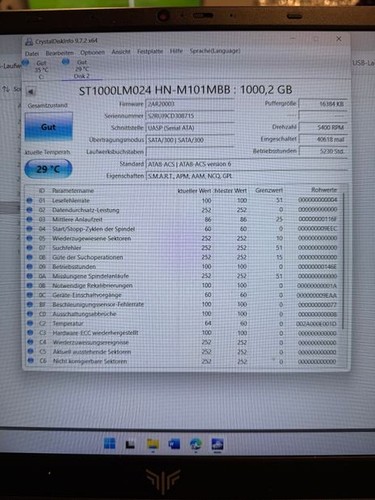Click status icon for Beschleunigungssensor-Fehlerrate

[30, 304]
